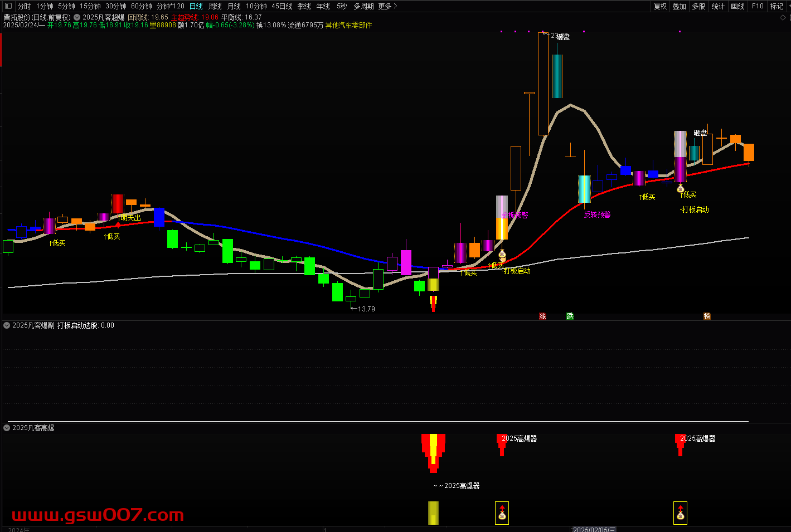Open the 画线 drawing tools
The width and height of the screenshot is (791, 532).
(738, 6)
